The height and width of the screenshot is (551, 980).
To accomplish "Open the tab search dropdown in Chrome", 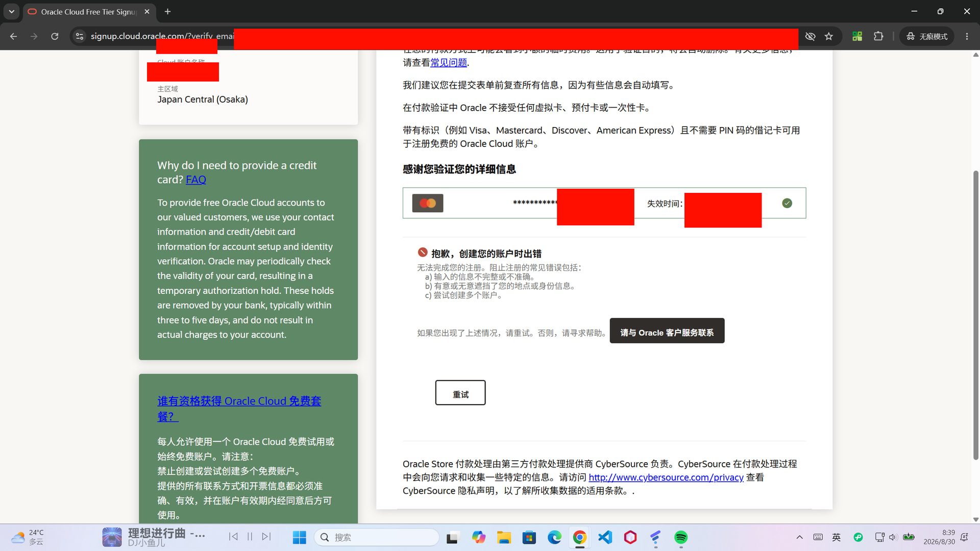I will [x=11, y=11].
